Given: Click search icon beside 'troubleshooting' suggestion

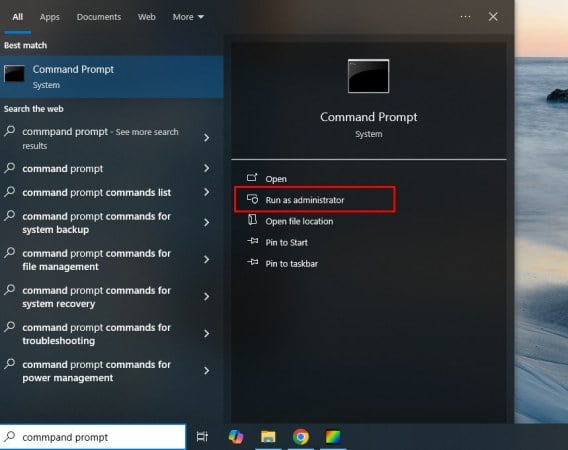Looking at the screenshot, I should point(10,327).
